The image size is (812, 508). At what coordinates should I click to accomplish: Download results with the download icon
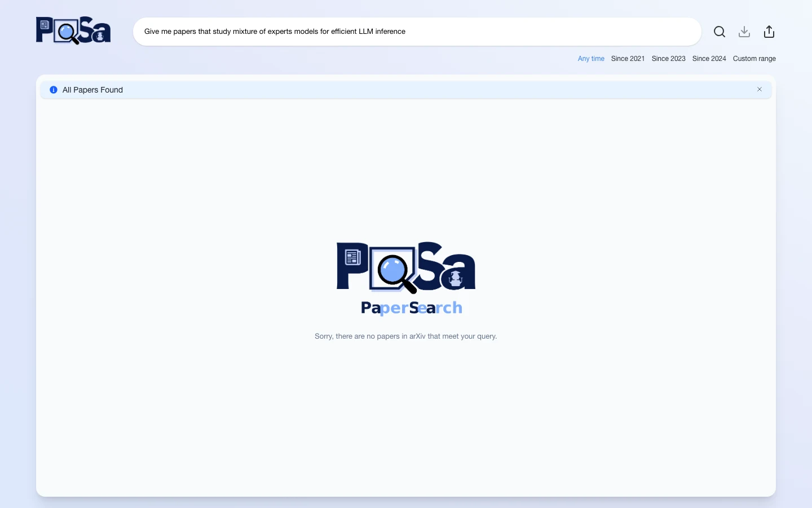[x=744, y=32]
